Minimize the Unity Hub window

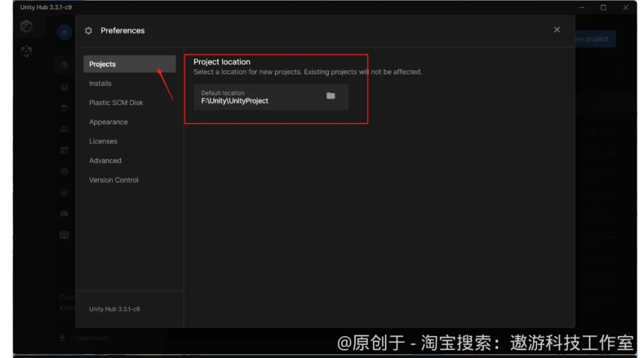582,8
